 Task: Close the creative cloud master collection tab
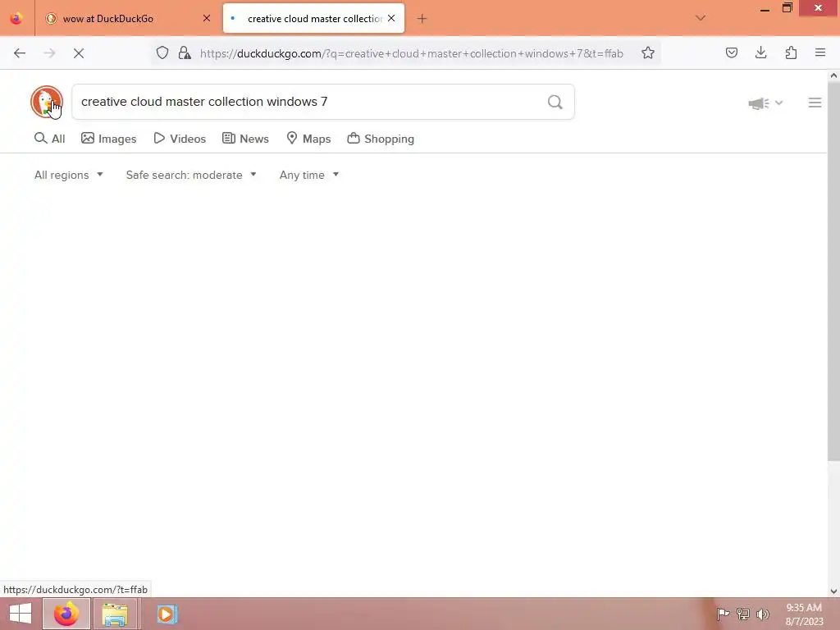pyautogui.click(x=391, y=18)
